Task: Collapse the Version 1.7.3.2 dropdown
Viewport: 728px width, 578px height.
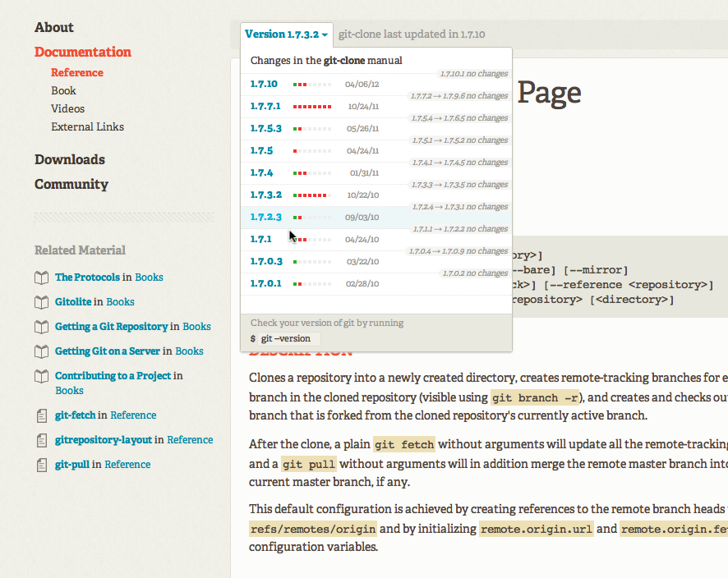Action: point(286,34)
